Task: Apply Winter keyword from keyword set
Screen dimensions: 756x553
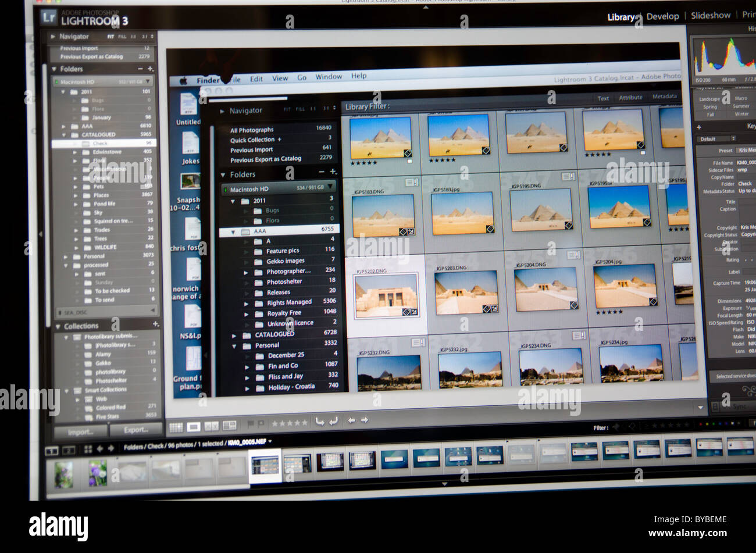Action: tap(741, 114)
